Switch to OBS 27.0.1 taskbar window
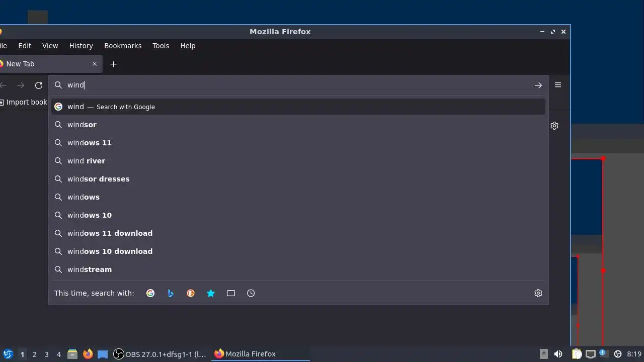 coord(160,354)
